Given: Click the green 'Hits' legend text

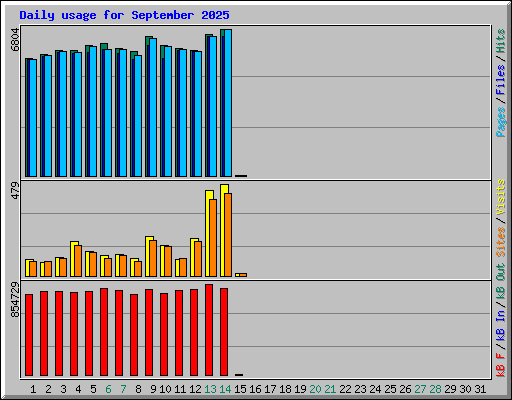Looking at the screenshot, I should pos(500,41).
